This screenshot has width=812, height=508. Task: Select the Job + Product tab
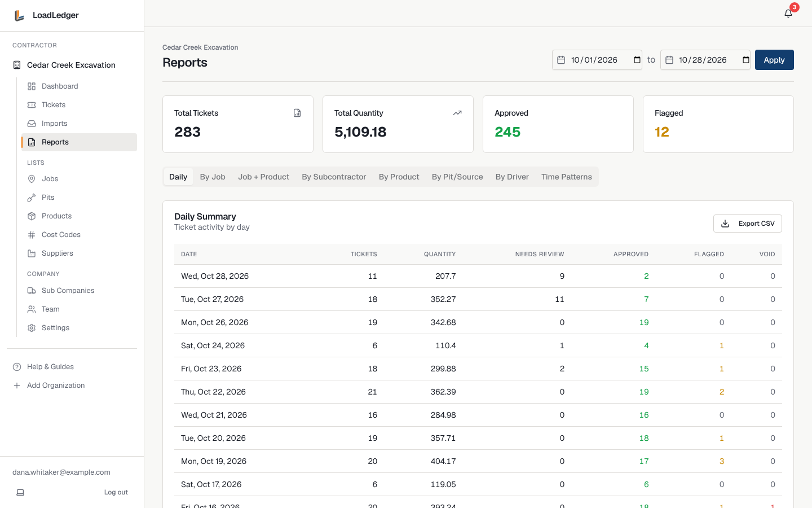263,177
